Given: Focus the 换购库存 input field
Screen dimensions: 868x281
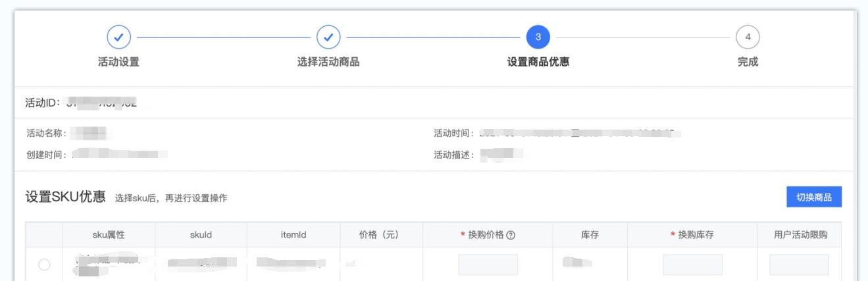Looking at the screenshot, I should click(x=692, y=265).
